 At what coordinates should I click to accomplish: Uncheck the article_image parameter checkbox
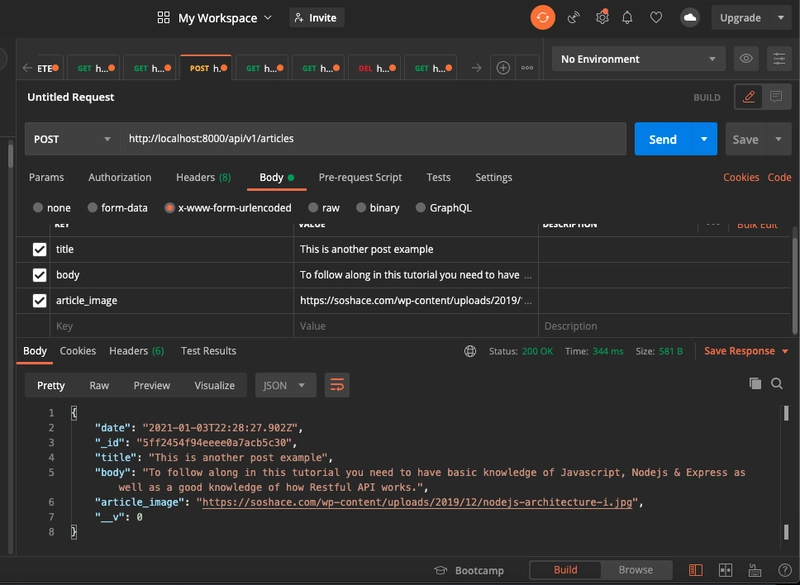pos(39,300)
